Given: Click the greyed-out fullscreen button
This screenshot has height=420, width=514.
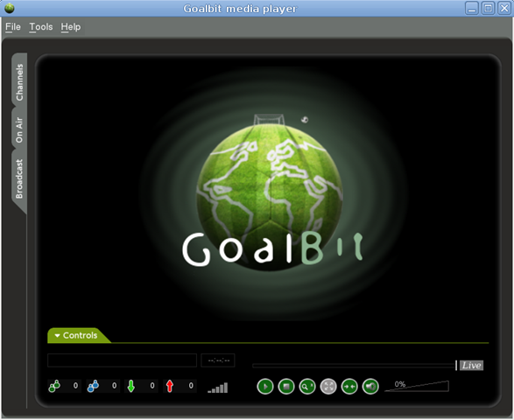Looking at the screenshot, I should point(328,386).
